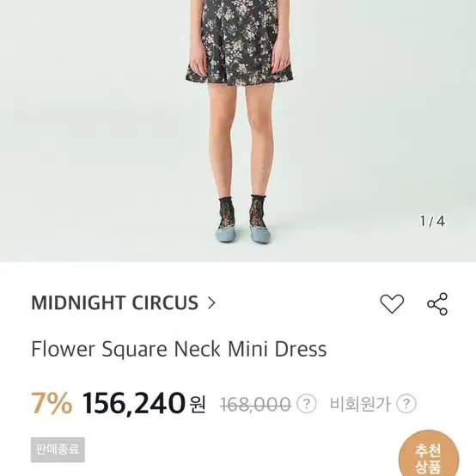Tap the model's legs in product image
476x476 pixels.
[x=241, y=140]
